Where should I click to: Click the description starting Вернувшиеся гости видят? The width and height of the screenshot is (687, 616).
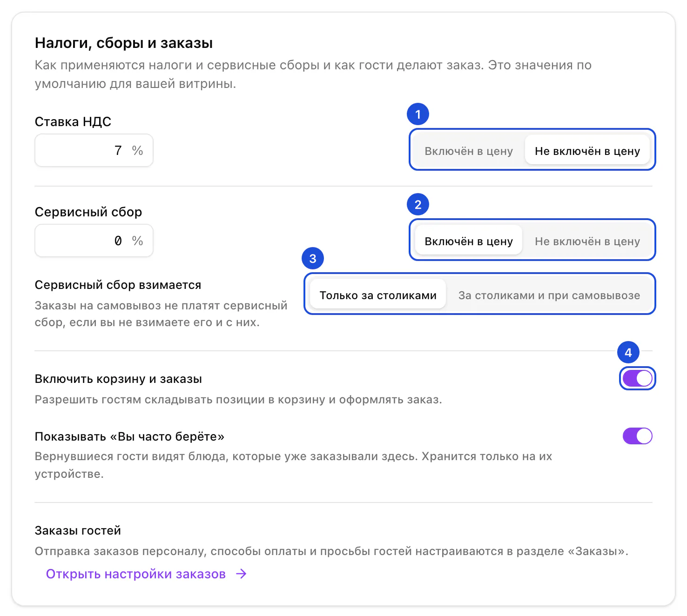[x=293, y=465]
